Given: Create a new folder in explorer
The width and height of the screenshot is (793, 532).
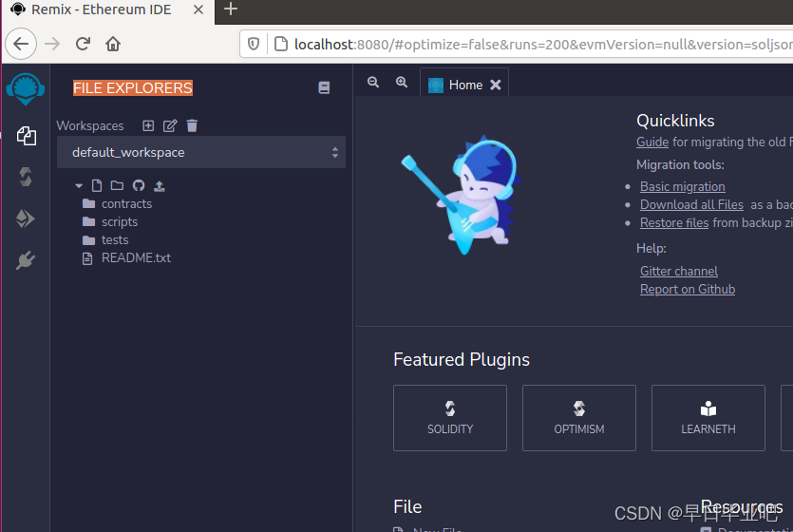Looking at the screenshot, I should (117, 185).
